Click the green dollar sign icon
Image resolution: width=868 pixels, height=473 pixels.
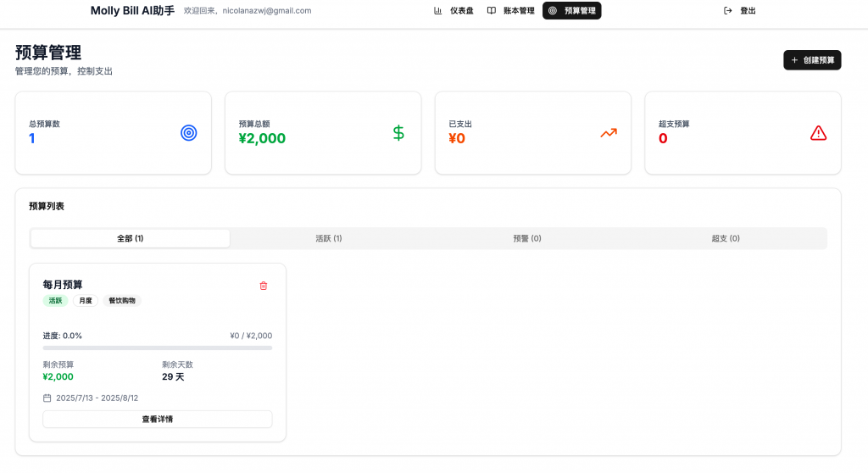tap(398, 133)
